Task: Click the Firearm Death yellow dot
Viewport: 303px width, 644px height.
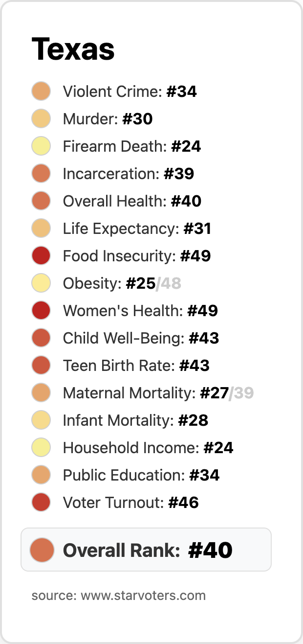Action: coord(41,146)
